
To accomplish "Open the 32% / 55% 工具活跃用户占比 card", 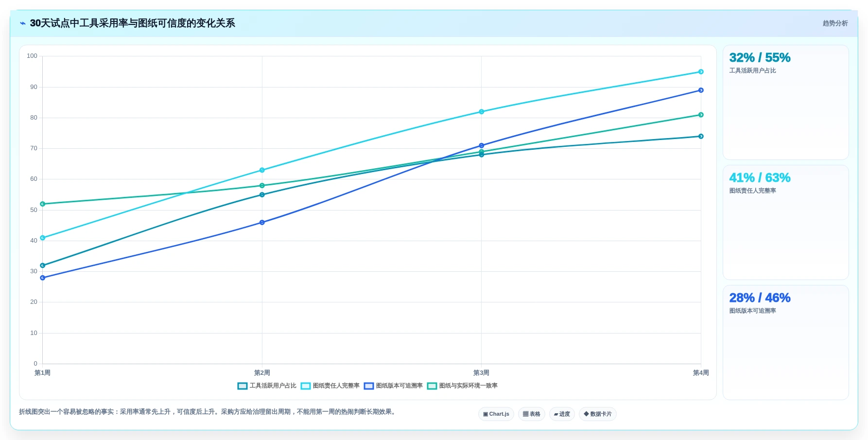I will point(786,103).
